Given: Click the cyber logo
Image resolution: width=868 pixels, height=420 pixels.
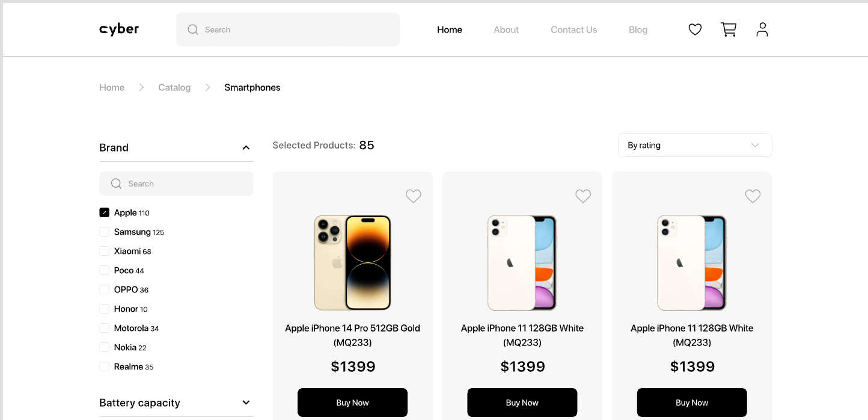Looking at the screenshot, I should pyautogui.click(x=119, y=29).
